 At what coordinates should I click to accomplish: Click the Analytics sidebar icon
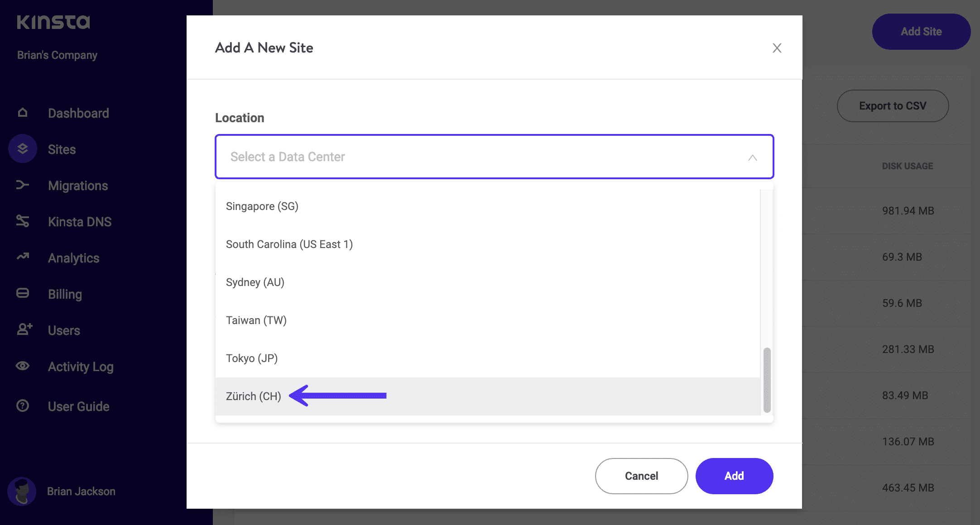23,258
